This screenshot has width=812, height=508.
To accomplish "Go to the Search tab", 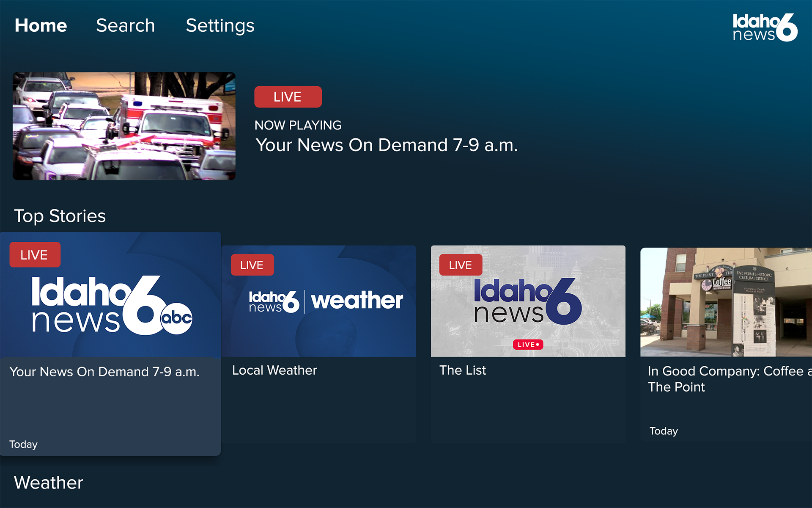I will [125, 25].
